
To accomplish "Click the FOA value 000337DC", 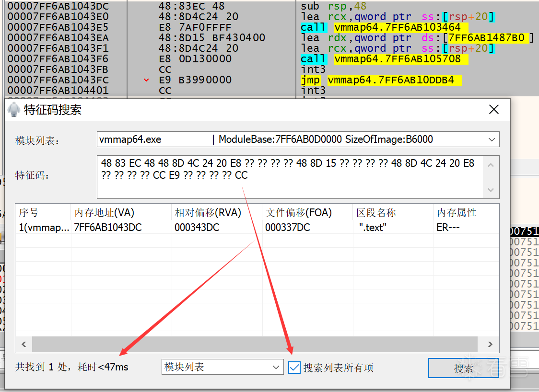I will (x=287, y=228).
